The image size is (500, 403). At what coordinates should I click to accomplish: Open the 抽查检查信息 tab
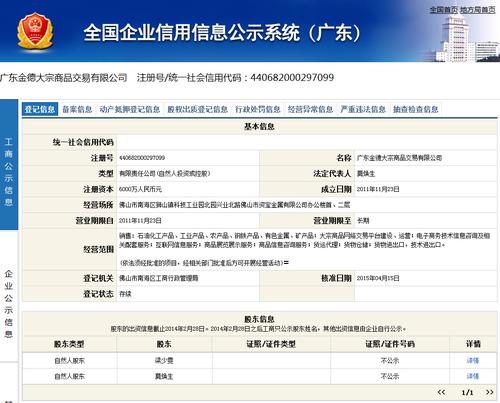click(416, 109)
